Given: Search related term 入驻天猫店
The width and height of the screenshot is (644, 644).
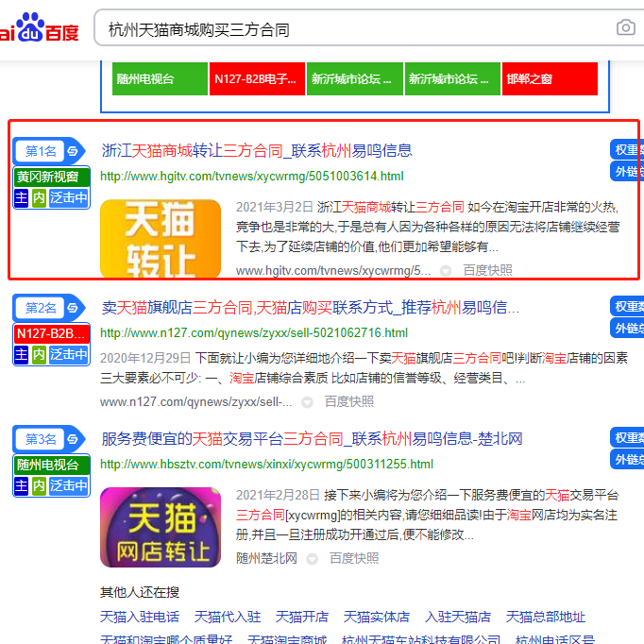Looking at the screenshot, I should tap(458, 617).
